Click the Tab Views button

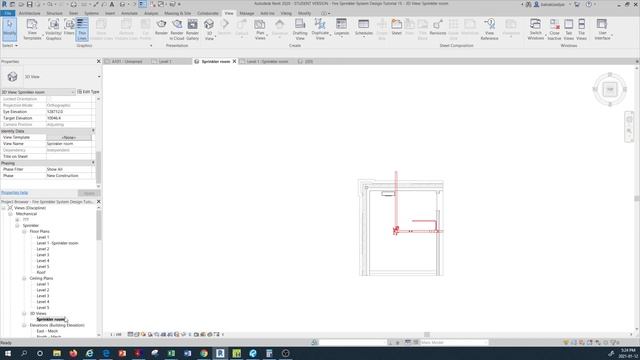pyautogui.click(x=569, y=29)
